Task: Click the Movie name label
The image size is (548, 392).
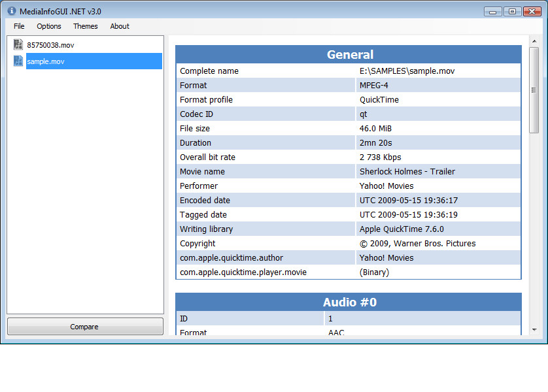Action: click(202, 171)
